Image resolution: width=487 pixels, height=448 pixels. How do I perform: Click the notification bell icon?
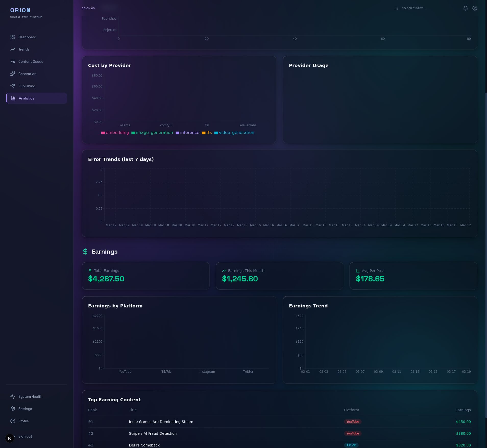[465, 8]
